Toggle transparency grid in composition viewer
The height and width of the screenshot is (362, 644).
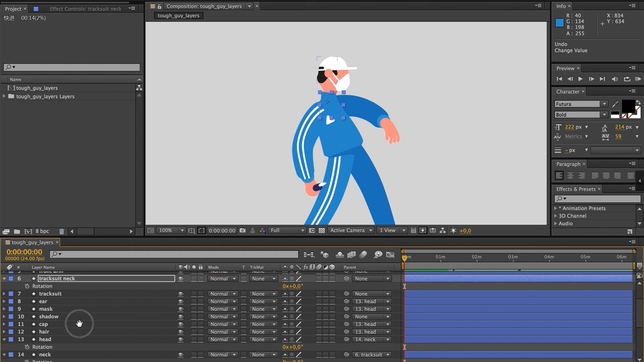point(322,231)
